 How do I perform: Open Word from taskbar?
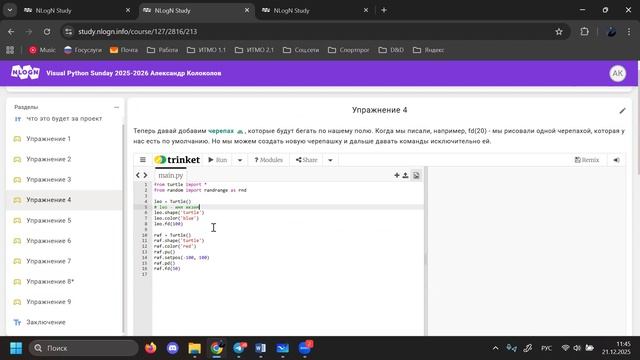pyautogui.click(x=260, y=348)
